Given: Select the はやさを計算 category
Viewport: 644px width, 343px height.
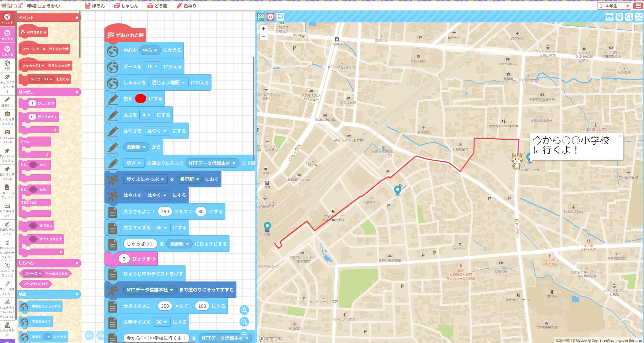Looking at the screenshot, I should (x=7, y=329).
